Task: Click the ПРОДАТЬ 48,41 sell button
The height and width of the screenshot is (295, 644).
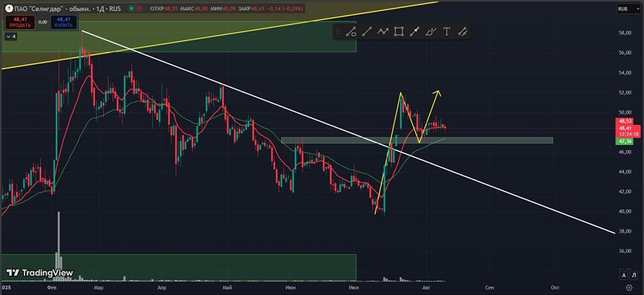Action: point(20,22)
